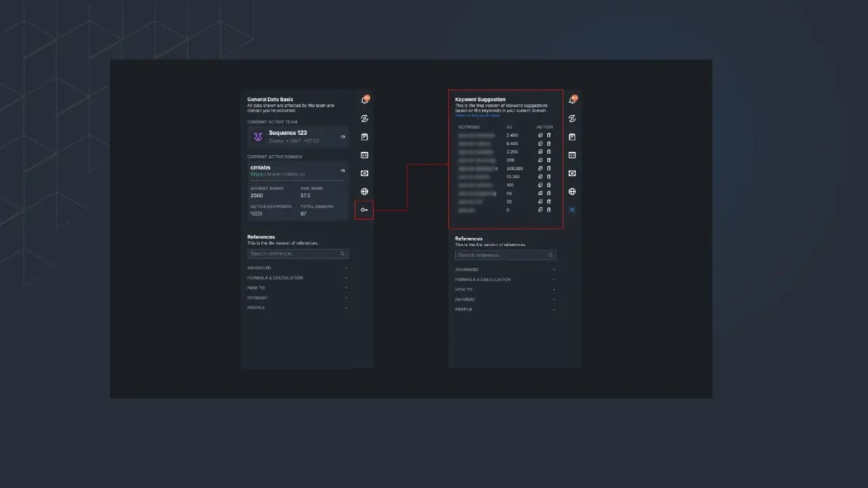Expand ADVANCED in General Data Basis panel references
868x488 pixels.
point(298,268)
